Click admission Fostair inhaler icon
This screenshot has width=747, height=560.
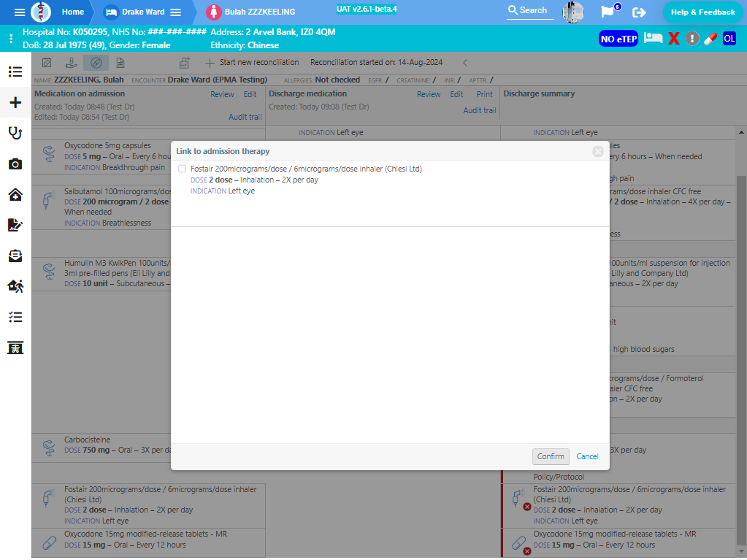click(x=49, y=498)
